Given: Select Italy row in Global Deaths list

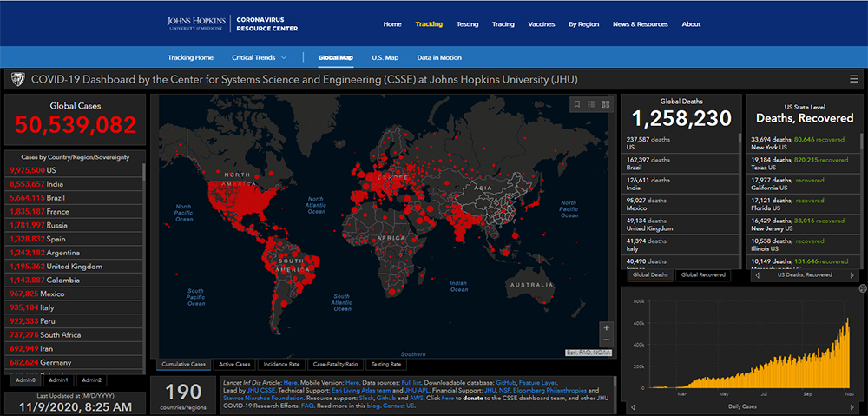Looking at the screenshot, I should (x=681, y=246).
